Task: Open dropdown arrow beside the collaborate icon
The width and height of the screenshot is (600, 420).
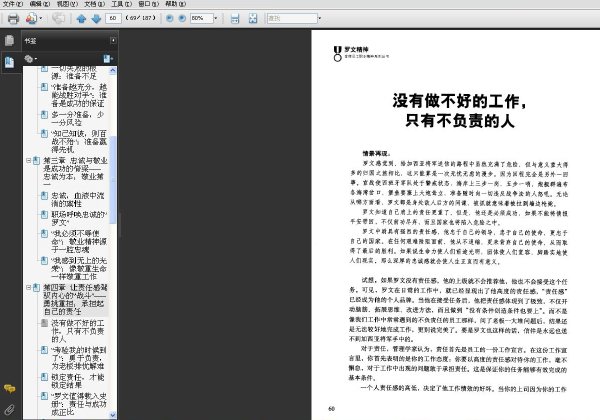Action: point(41,18)
